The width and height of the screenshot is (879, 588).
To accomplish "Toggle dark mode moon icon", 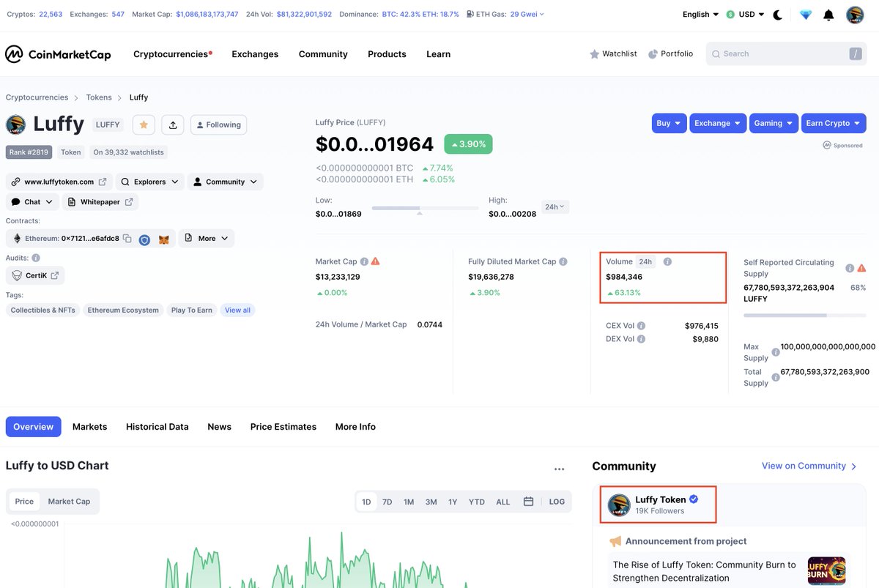I will pyautogui.click(x=778, y=15).
